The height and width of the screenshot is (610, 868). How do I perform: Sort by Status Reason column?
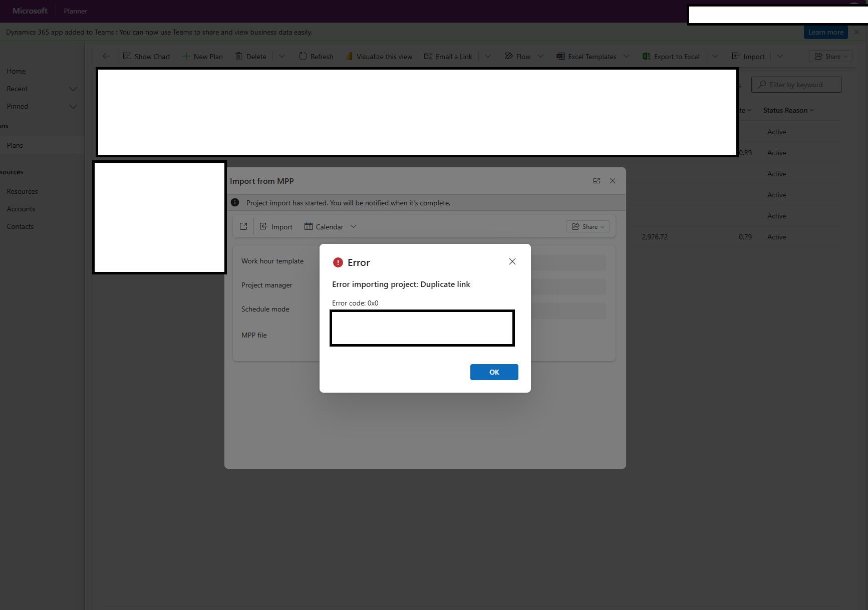coord(788,110)
